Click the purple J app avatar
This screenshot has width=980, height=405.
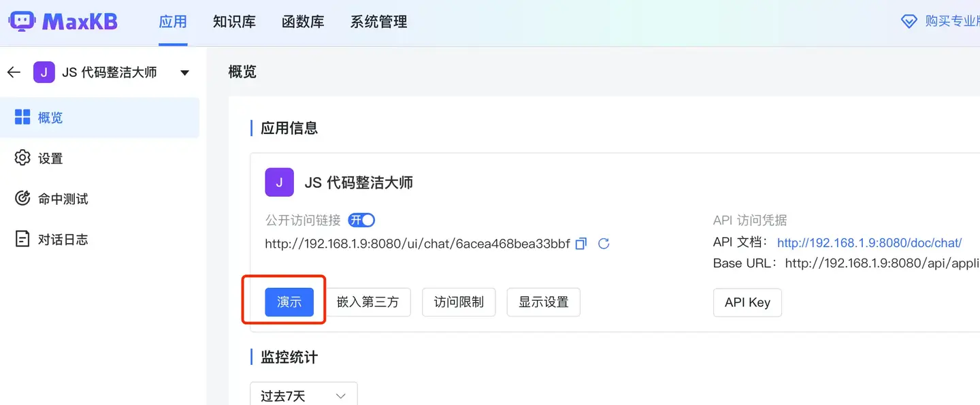click(x=44, y=71)
